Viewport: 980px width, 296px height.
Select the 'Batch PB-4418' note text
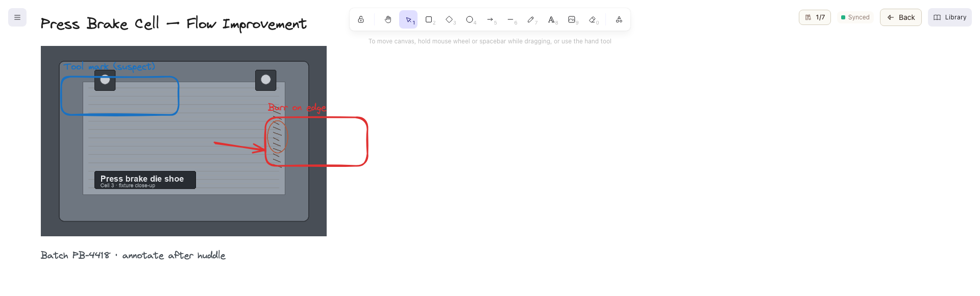click(133, 255)
